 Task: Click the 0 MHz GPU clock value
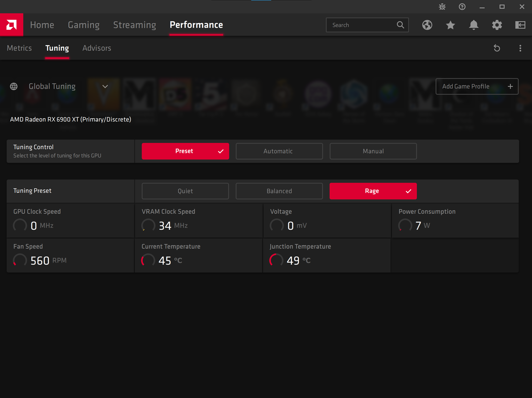[x=42, y=226]
